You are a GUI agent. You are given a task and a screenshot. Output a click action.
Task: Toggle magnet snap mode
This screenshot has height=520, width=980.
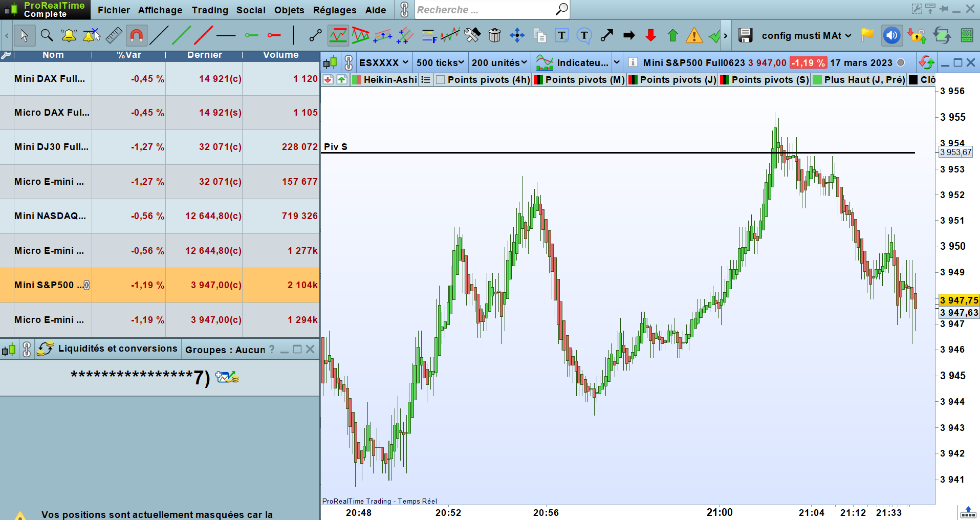coord(136,35)
